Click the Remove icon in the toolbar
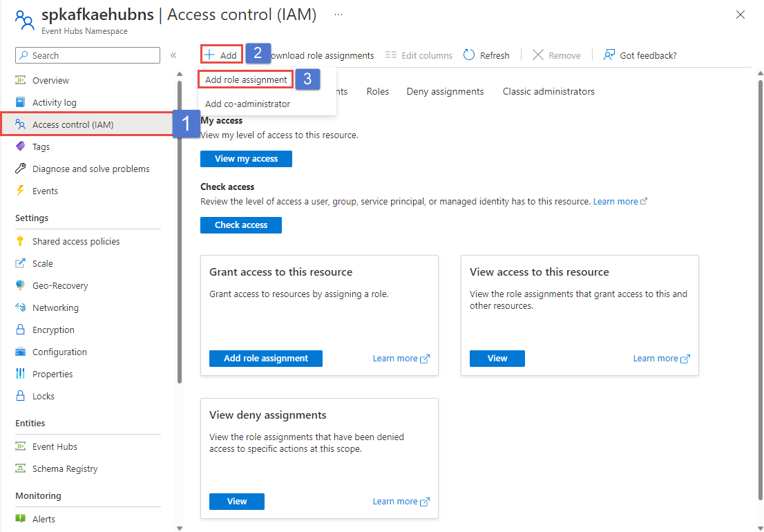 click(555, 55)
